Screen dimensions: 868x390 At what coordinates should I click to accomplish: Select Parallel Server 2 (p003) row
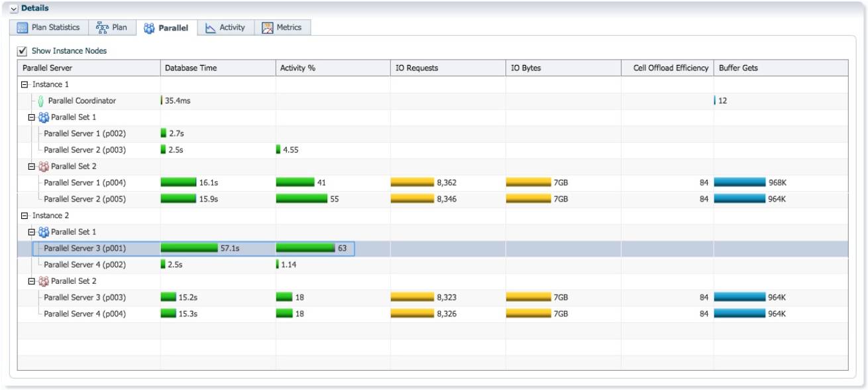(x=433, y=150)
